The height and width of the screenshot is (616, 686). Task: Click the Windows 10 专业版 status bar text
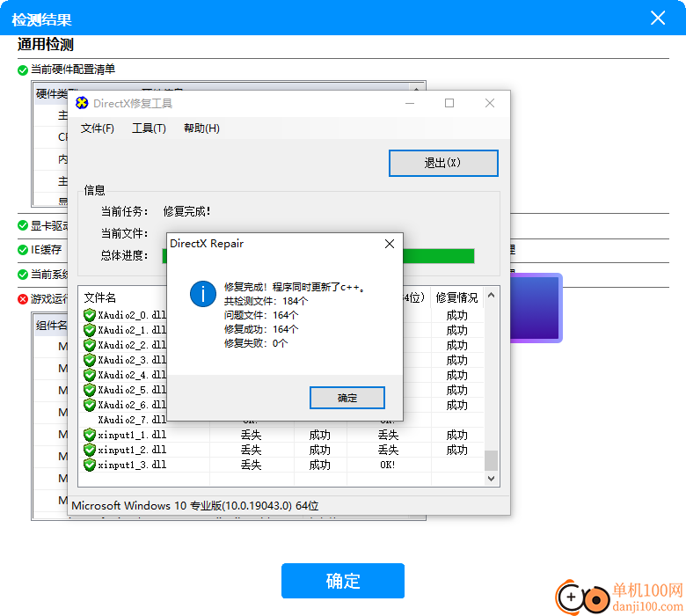[194, 506]
